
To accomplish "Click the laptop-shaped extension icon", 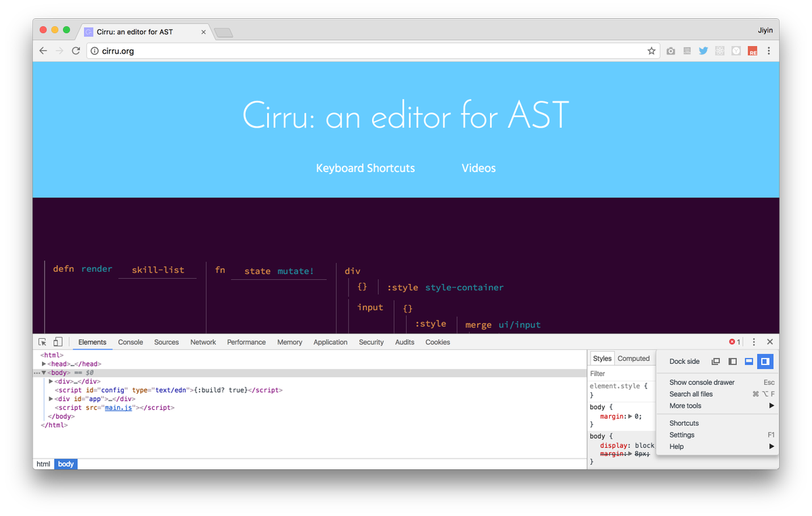I will (687, 51).
